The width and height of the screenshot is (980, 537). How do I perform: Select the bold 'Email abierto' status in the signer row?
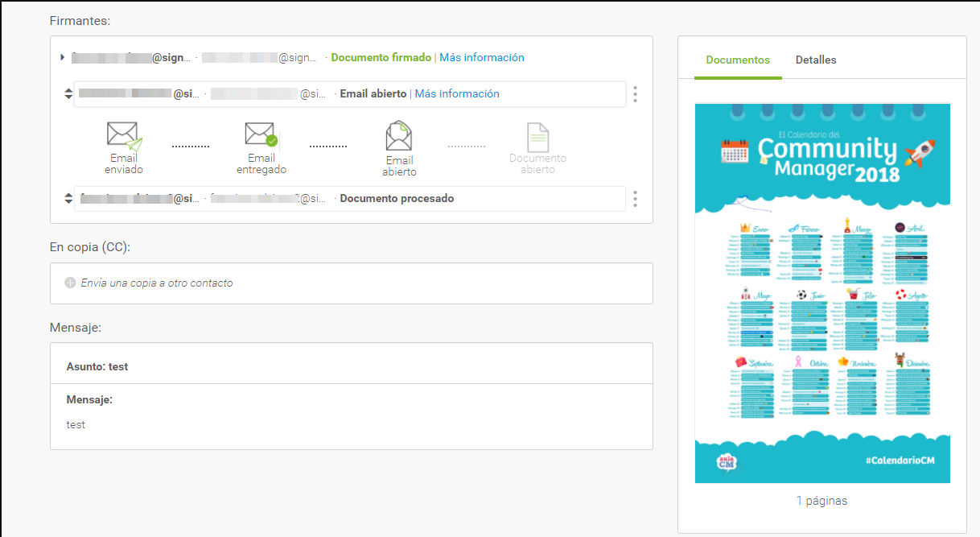click(373, 93)
